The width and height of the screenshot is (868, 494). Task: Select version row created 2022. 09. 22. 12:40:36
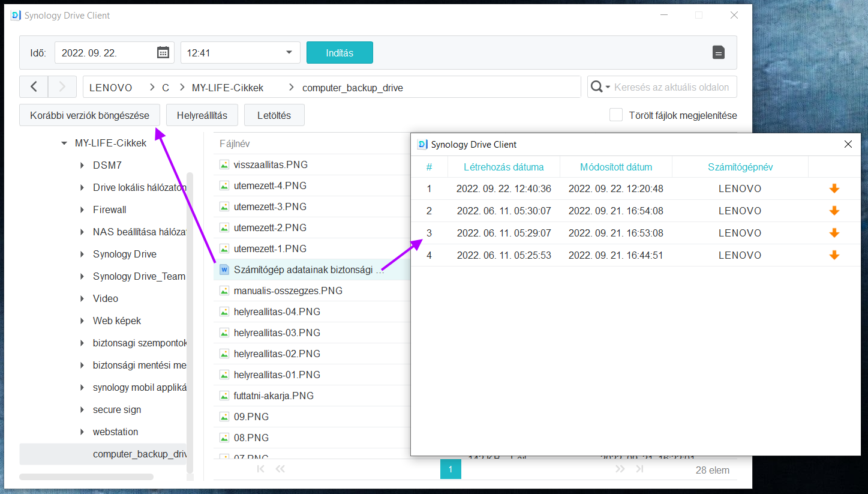pos(636,188)
